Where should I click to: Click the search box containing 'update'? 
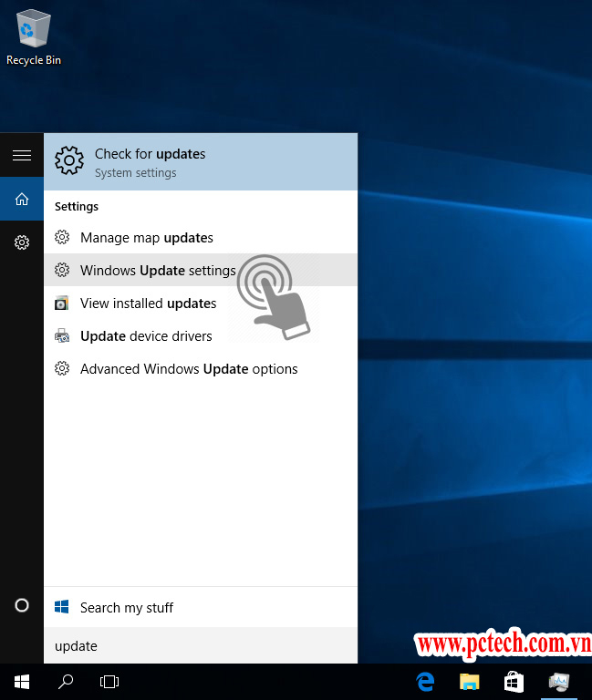pyautogui.click(x=201, y=646)
